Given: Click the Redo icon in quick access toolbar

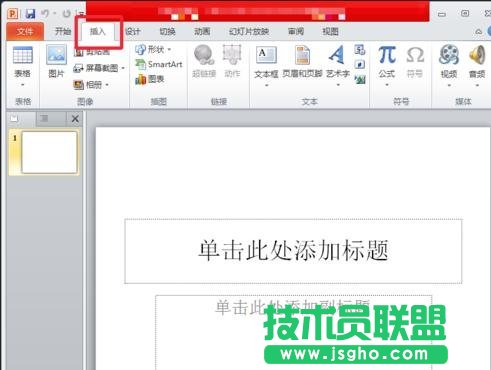Looking at the screenshot, I should pyautogui.click(x=67, y=13).
